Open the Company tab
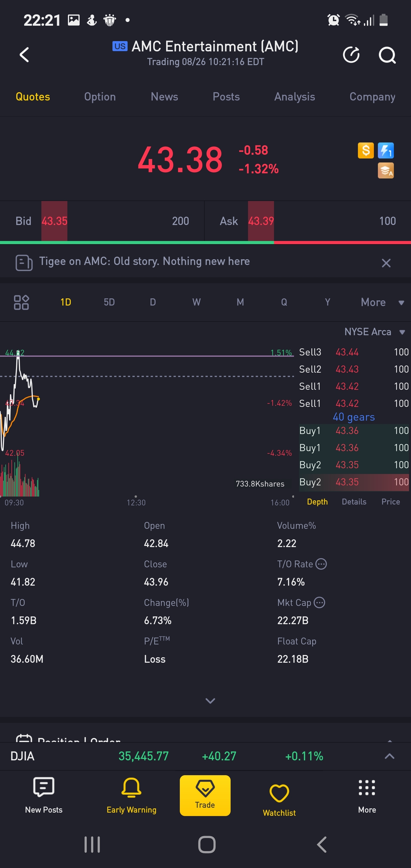411x868 pixels. click(372, 97)
